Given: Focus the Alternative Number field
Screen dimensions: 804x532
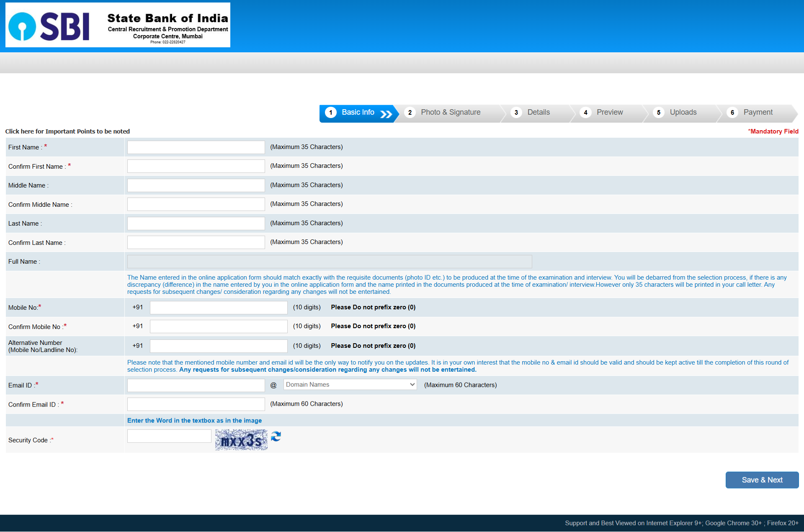Looking at the screenshot, I should [x=219, y=346].
